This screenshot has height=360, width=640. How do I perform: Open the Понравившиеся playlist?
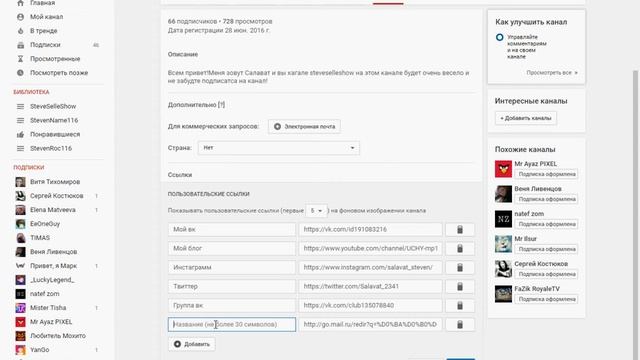point(55,134)
